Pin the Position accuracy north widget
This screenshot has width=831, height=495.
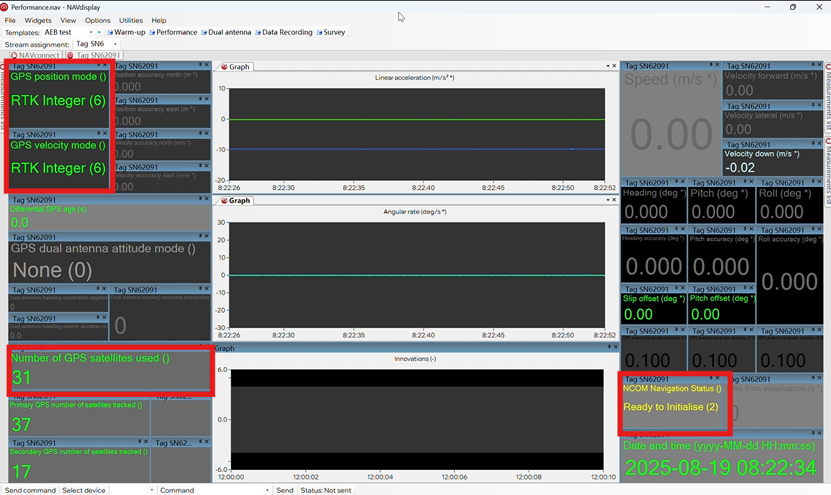coord(201,65)
